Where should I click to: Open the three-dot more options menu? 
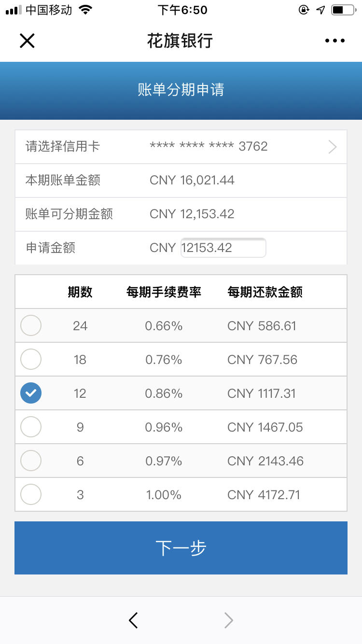tap(335, 41)
